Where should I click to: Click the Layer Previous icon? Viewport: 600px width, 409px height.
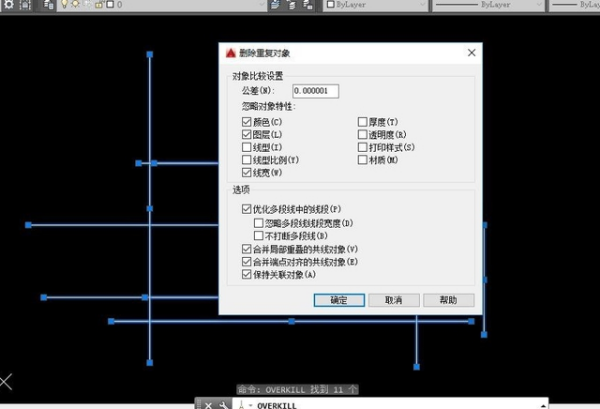tap(308, 5)
